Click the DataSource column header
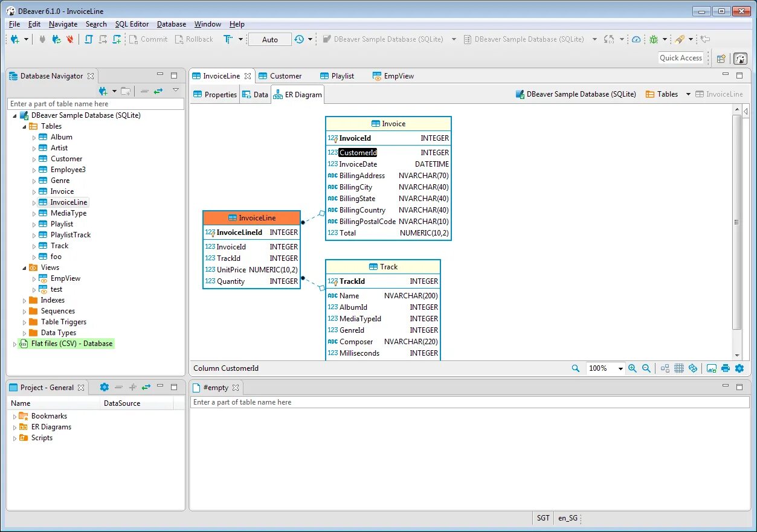The image size is (757, 532). (137, 403)
